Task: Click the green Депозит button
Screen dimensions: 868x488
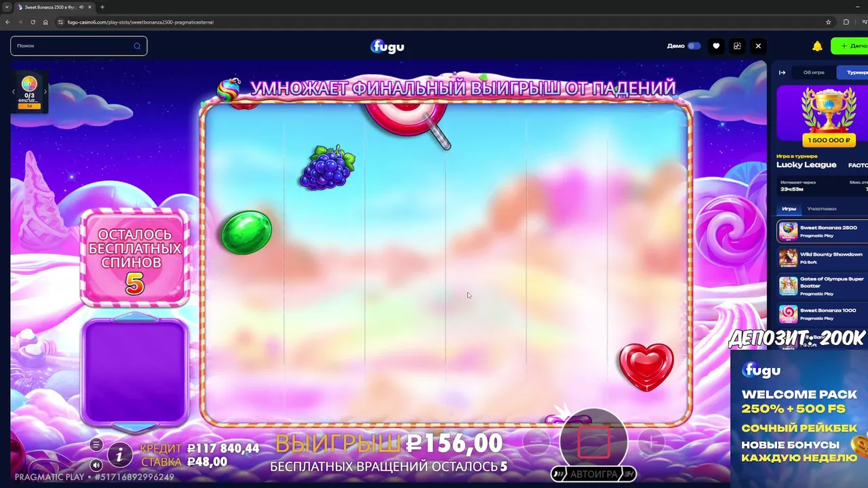Action: point(850,46)
